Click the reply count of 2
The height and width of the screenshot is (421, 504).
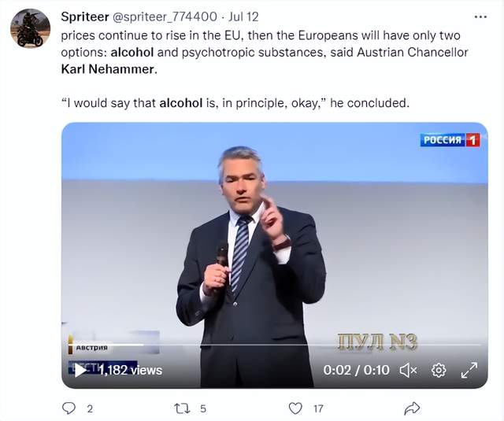coord(90,408)
